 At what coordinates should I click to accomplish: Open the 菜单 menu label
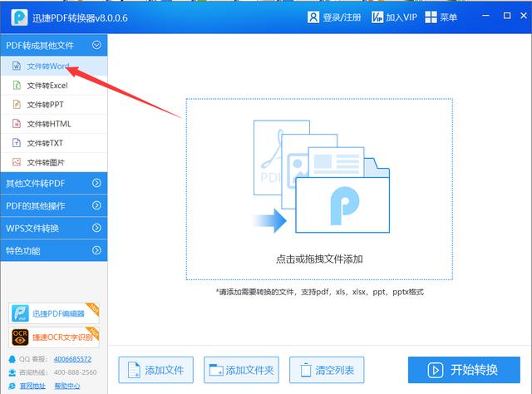tap(449, 17)
